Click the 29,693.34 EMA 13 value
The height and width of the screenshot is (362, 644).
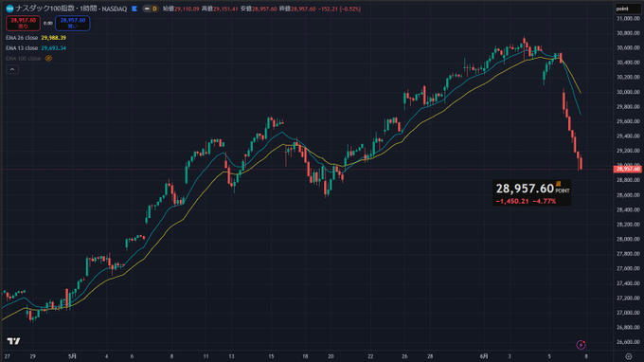pyautogui.click(x=53, y=48)
